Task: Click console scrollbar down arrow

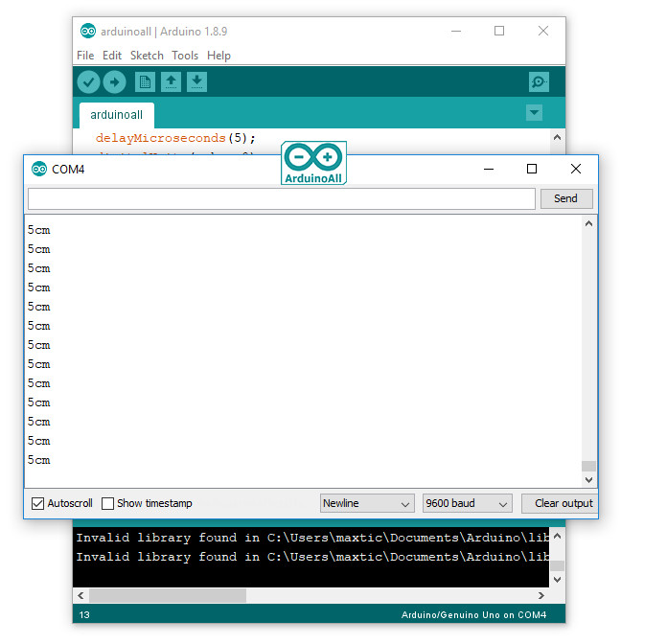Action: click(x=557, y=580)
